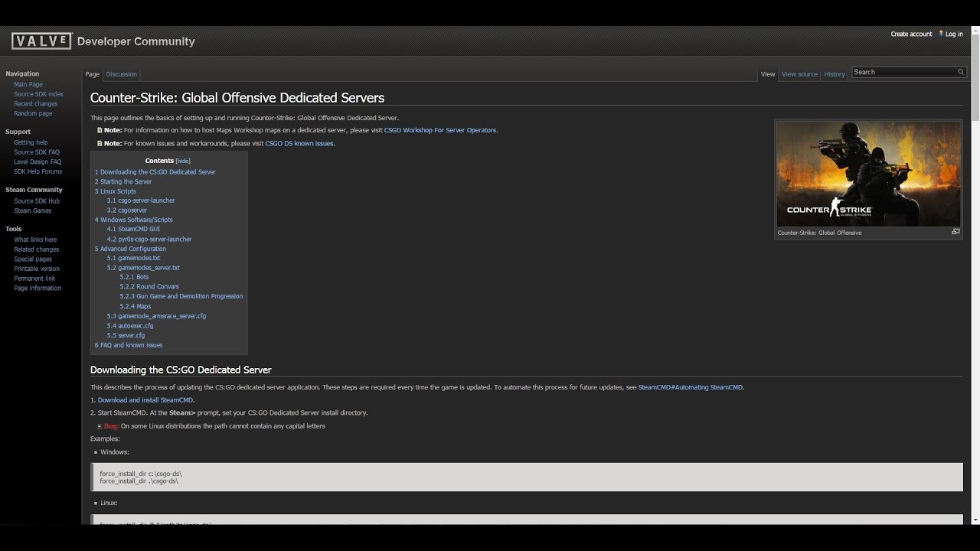980x551 pixels.
Task: Jump to 5.2 gamemodes_server.txt entry
Action: (143, 268)
